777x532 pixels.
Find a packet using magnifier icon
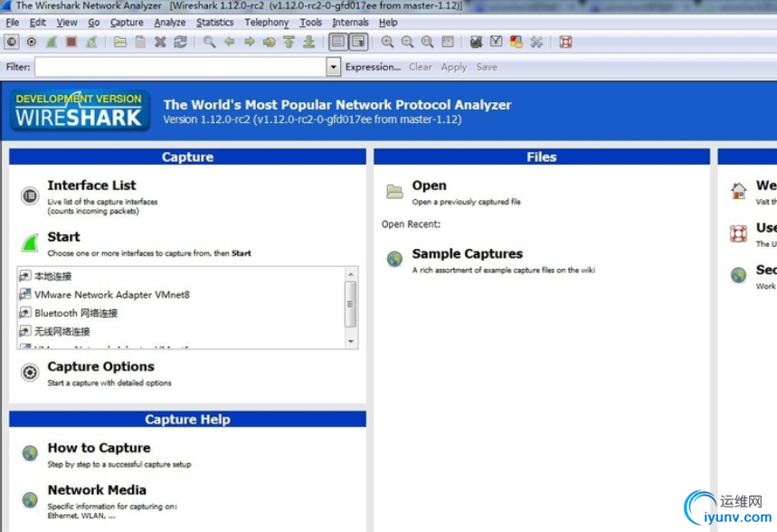pos(209,43)
